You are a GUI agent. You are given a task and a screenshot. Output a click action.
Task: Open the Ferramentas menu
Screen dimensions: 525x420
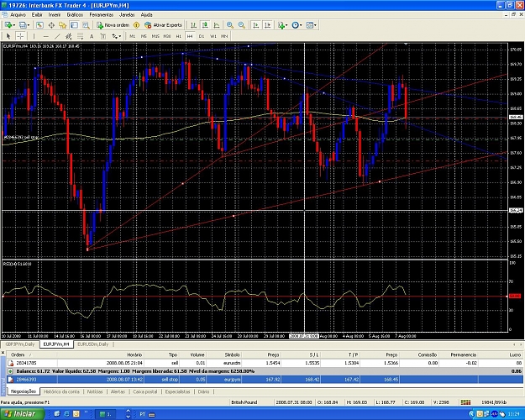[101, 15]
